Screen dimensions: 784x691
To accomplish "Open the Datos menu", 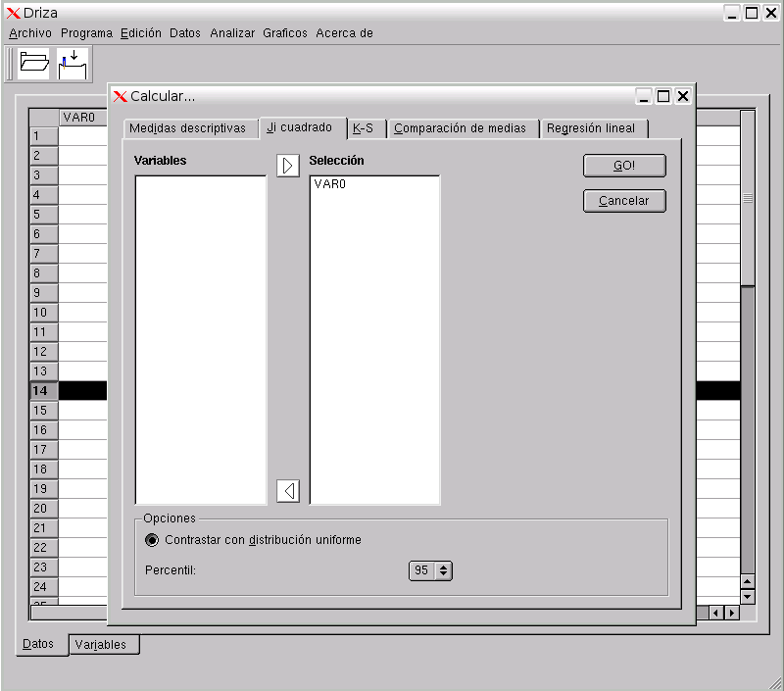I will (x=185, y=33).
